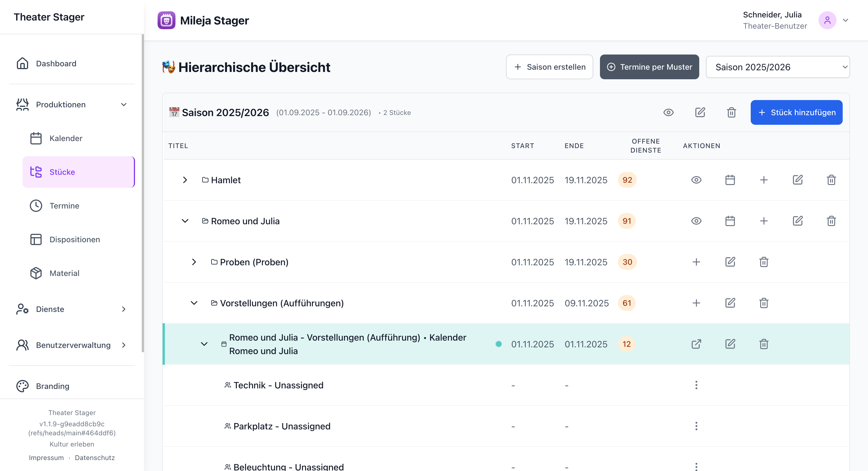The image size is (868, 471).
Task: Toggle visibility of the Hamlet row
Action: coord(696,180)
